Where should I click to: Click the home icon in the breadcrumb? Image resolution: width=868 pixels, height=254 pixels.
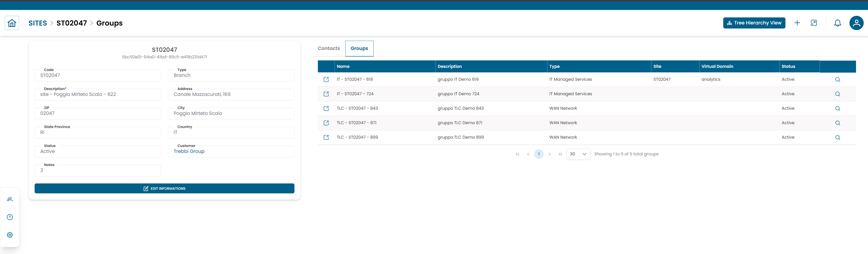pos(12,23)
